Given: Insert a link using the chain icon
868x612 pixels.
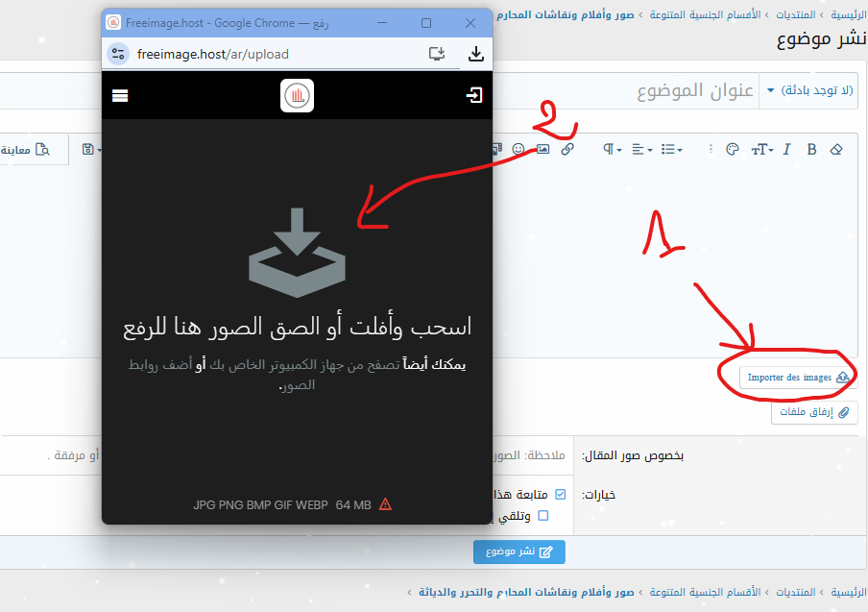Looking at the screenshot, I should click(567, 150).
